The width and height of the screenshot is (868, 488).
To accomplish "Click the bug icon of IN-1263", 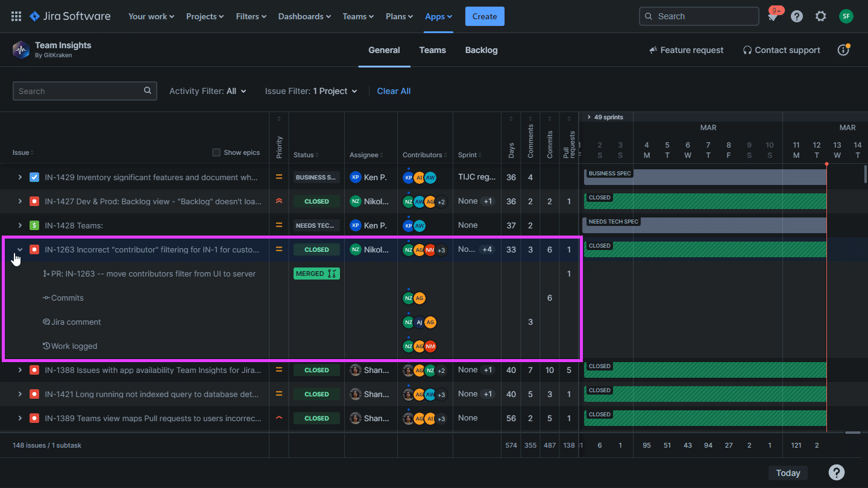I will (x=34, y=249).
